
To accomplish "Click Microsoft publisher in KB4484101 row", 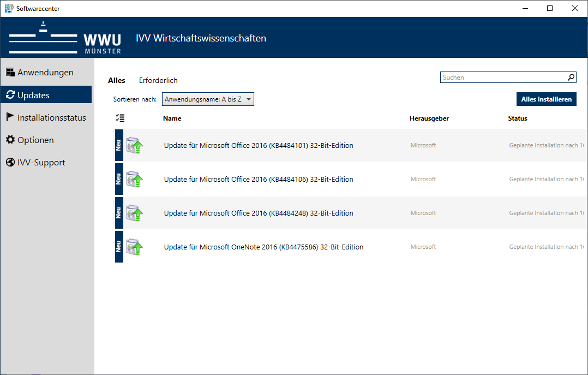I will [x=423, y=145].
